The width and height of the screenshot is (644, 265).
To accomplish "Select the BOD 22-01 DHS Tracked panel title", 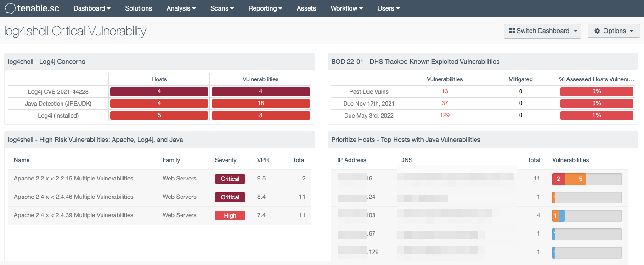I will click(415, 62).
